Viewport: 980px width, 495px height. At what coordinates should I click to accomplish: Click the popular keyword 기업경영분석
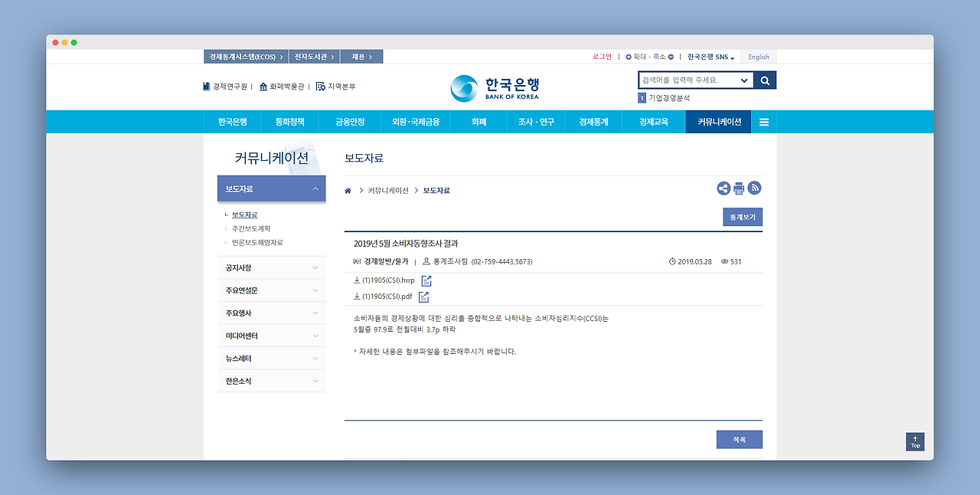669,98
